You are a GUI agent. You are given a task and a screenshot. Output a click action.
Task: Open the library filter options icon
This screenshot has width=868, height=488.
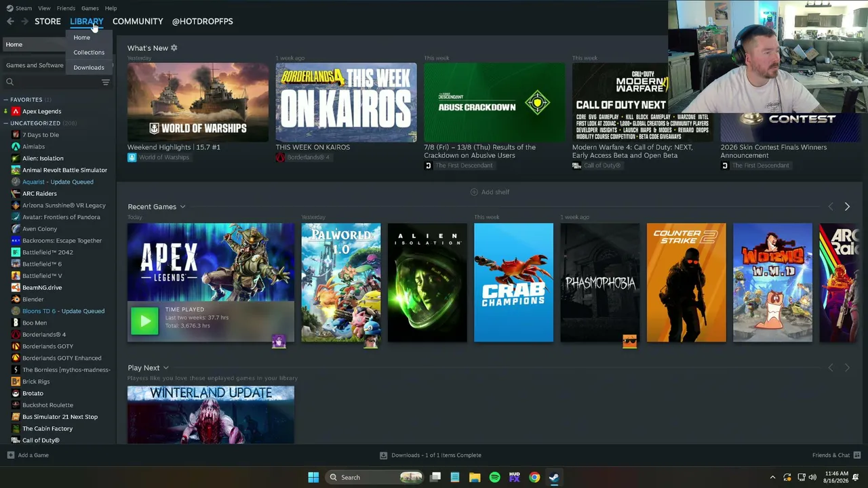pos(105,82)
